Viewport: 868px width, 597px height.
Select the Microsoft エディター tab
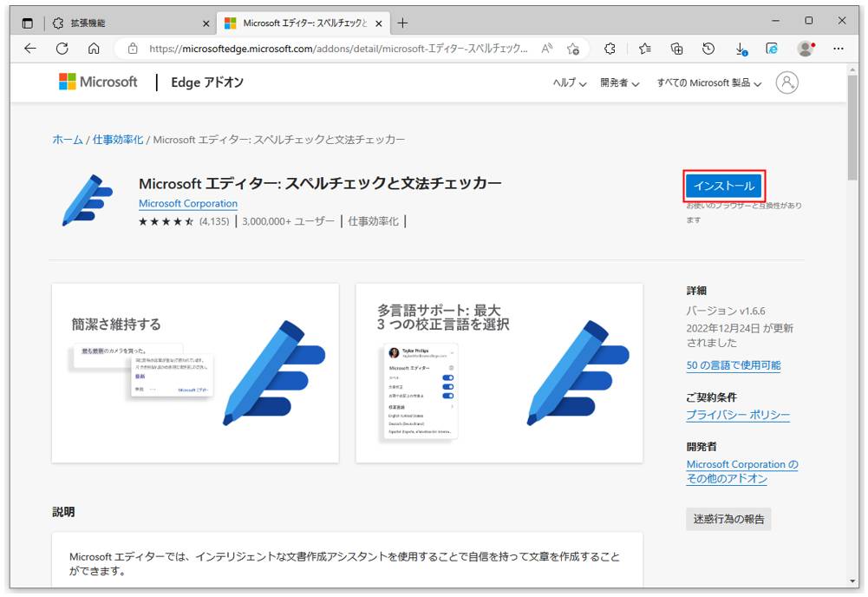[x=303, y=23]
